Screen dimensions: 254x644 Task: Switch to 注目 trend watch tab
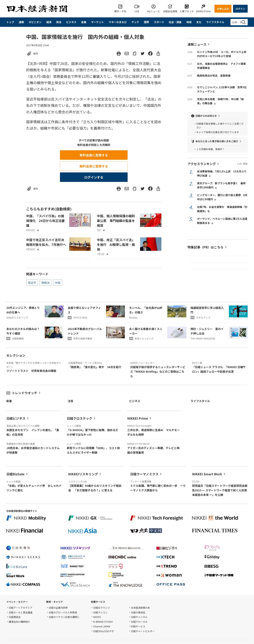[70, 401]
